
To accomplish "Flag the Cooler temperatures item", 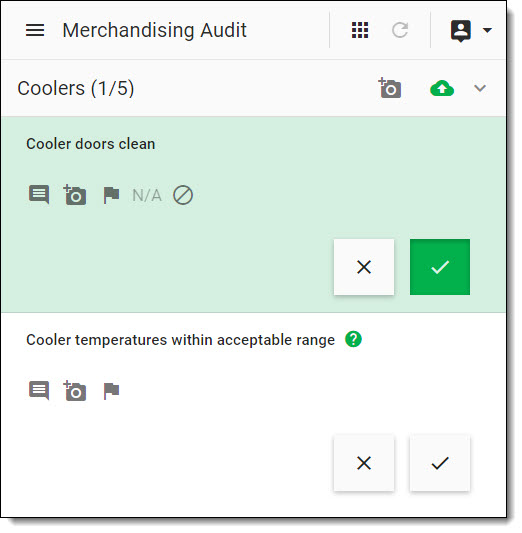I will pyautogui.click(x=111, y=391).
